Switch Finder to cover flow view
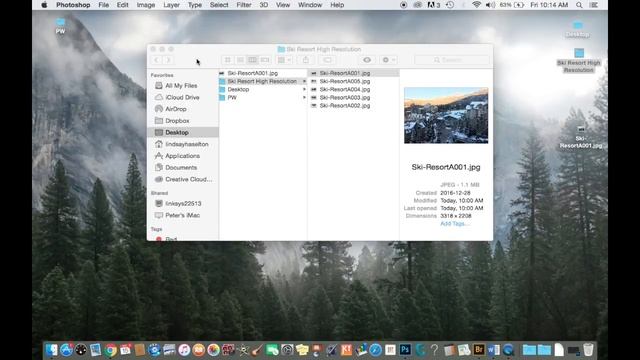The height and width of the screenshot is (360, 640). (x=265, y=60)
